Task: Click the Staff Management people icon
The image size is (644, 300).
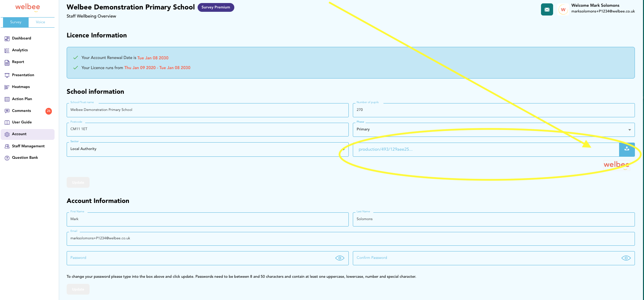Action: pos(7,146)
